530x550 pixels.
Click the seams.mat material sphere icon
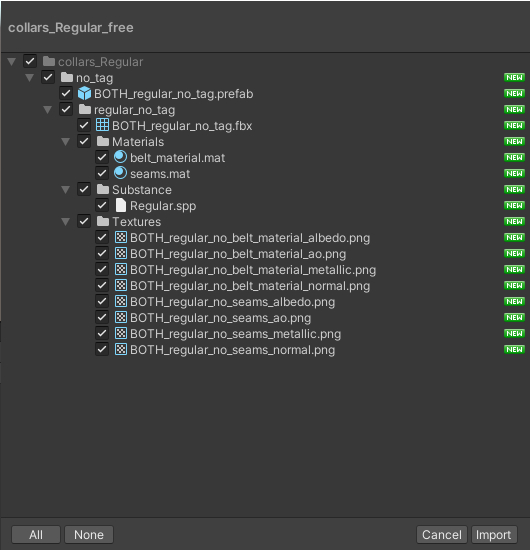pyautogui.click(x=120, y=173)
